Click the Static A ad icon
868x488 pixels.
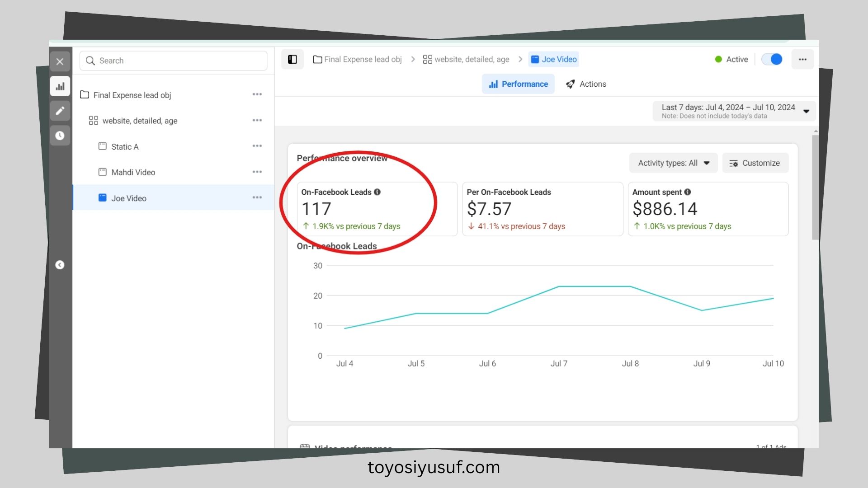(103, 146)
